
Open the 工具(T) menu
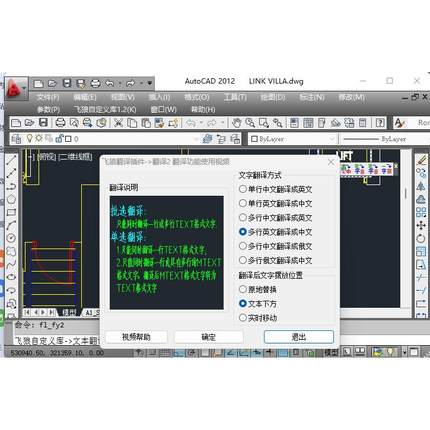[x=235, y=97]
